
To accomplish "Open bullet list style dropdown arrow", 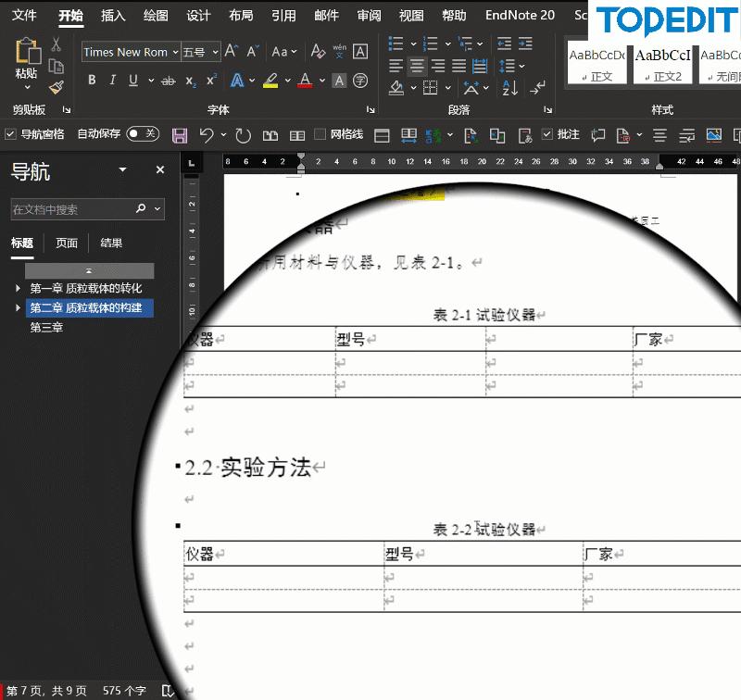I will (413, 44).
